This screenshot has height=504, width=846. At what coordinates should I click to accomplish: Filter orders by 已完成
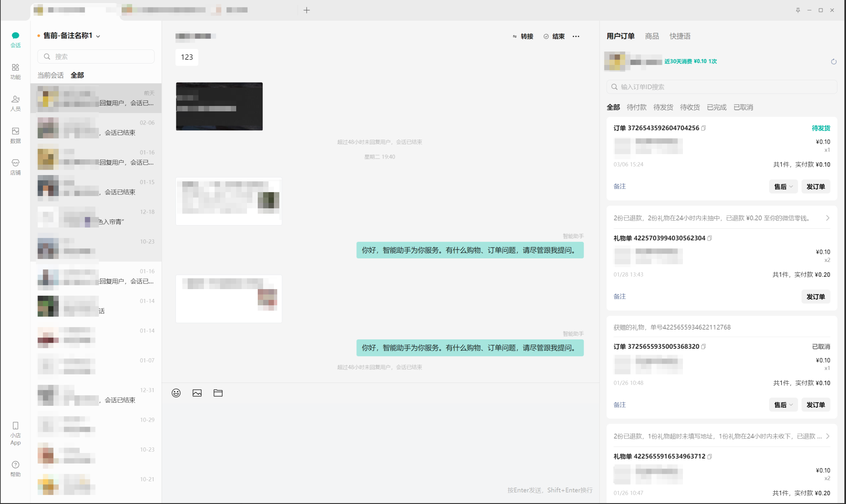click(717, 107)
